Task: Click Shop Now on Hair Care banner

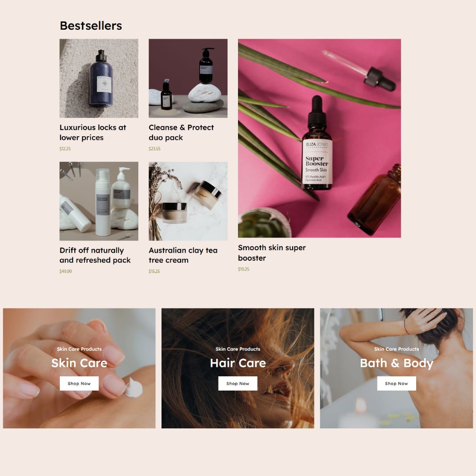Action: point(238,383)
